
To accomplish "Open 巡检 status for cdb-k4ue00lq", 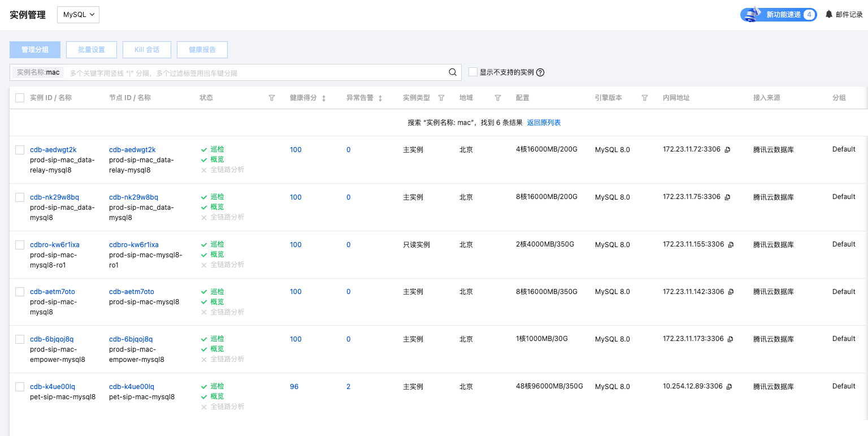I will [x=217, y=386].
